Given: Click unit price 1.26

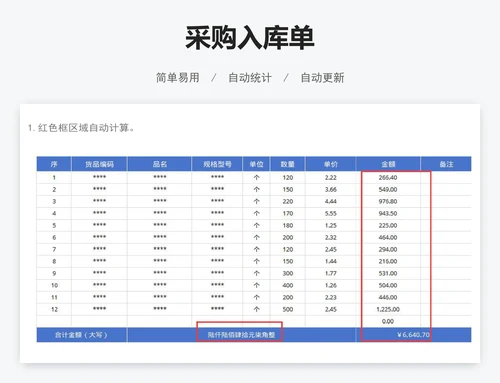Looking at the screenshot, I should [331, 285].
